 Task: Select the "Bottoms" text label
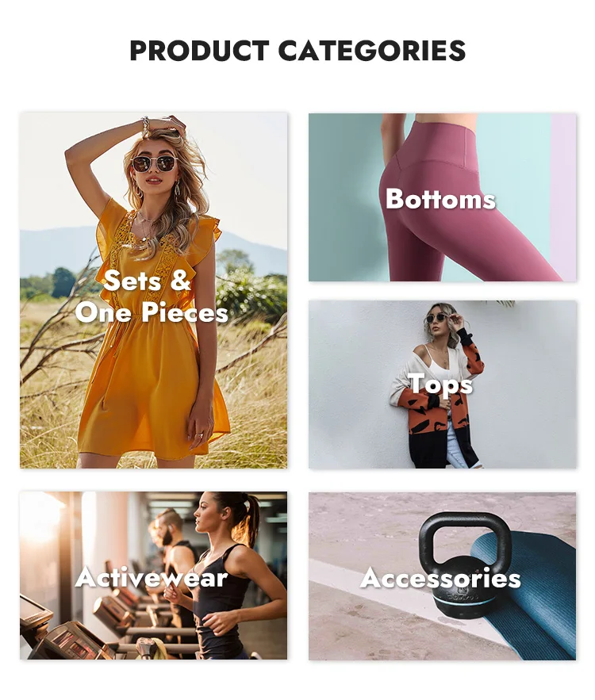[x=440, y=199]
